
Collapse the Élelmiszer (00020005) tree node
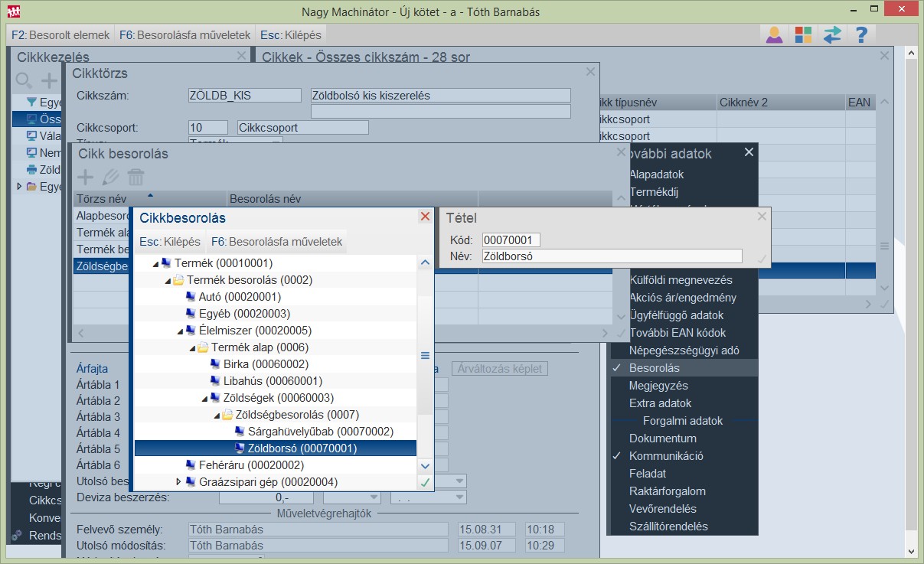tap(180, 331)
